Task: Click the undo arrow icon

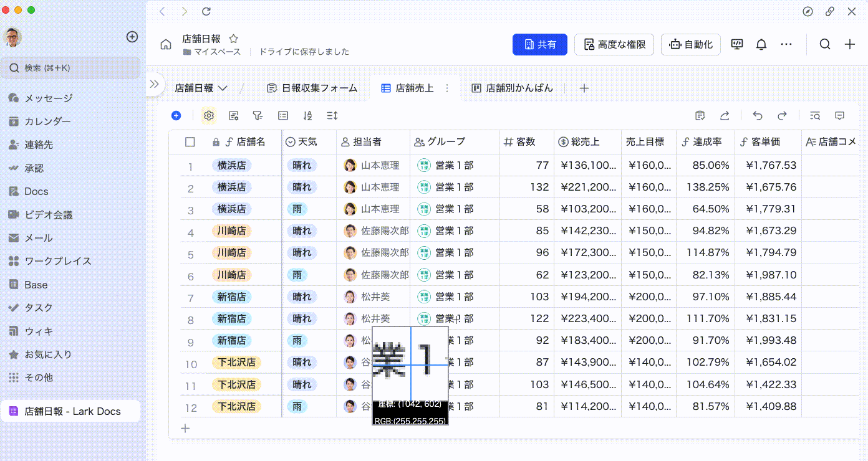Action: (x=758, y=116)
